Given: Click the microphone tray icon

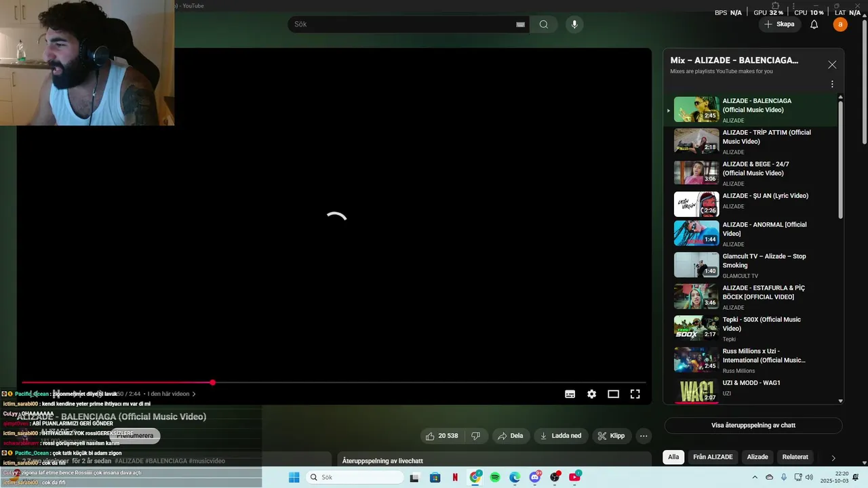Looking at the screenshot, I should (784, 477).
